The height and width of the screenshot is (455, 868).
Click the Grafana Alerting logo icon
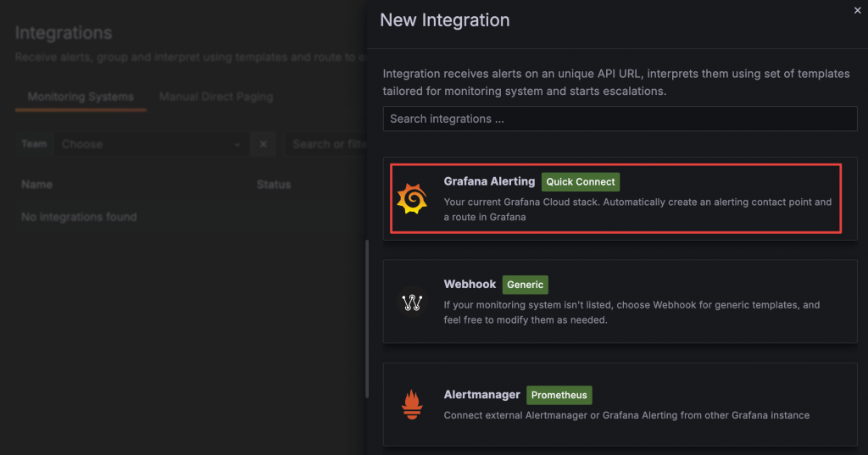(x=412, y=199)
